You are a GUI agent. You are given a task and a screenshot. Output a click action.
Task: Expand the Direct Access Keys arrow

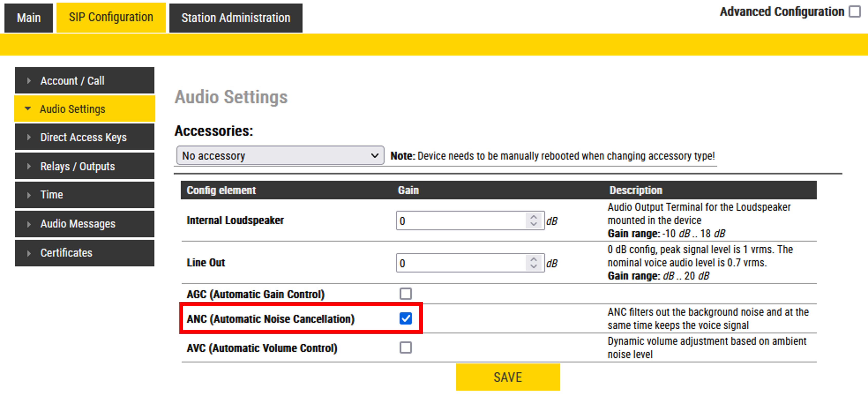[29, 137]
